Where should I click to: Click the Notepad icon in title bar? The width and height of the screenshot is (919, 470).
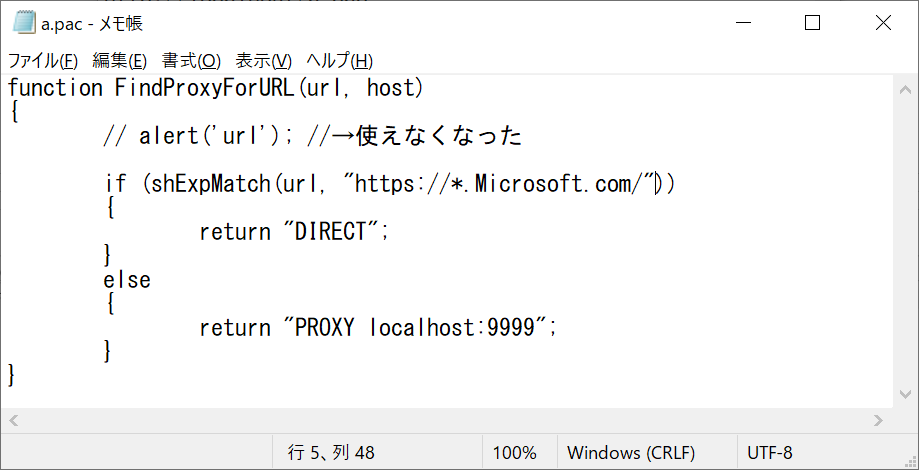(x=22, y=23)
